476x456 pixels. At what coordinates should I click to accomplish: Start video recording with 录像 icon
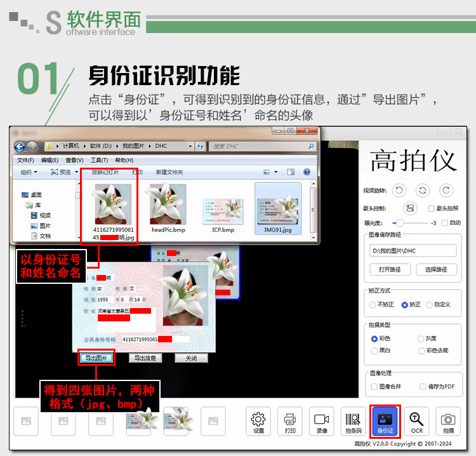322,422
